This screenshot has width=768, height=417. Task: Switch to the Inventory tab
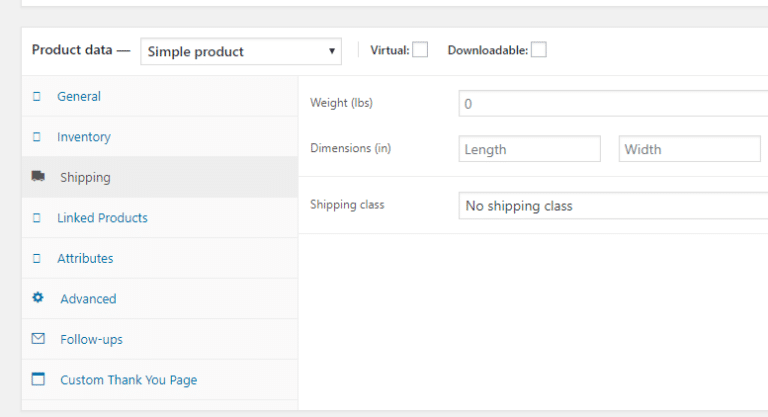point(84,137)
